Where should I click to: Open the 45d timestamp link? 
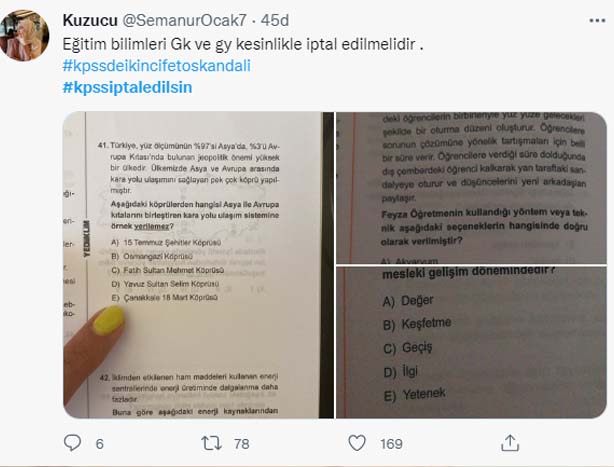(x=275, y=20)
